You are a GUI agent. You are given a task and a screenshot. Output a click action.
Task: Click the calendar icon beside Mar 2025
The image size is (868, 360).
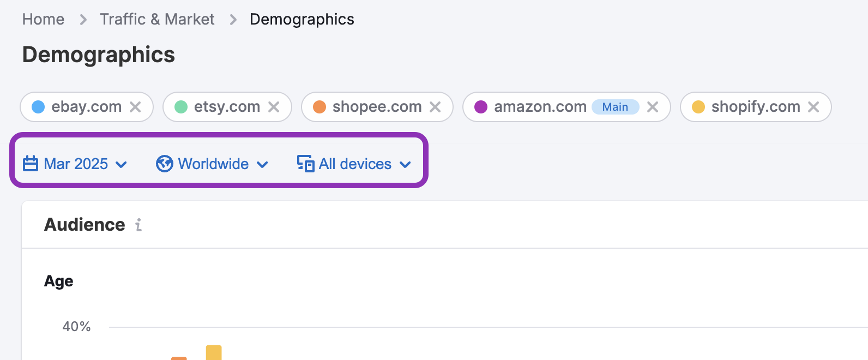pos(30,164)
